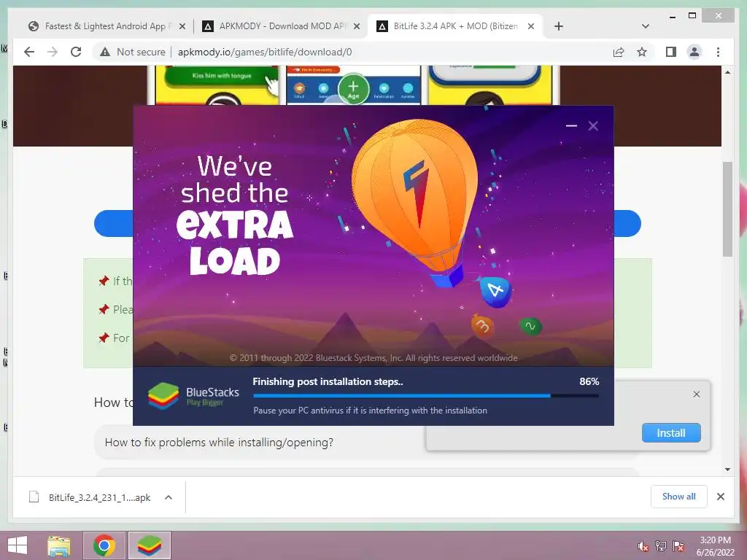
Task: Bookmark this page with the star icon
Action: 642,52
